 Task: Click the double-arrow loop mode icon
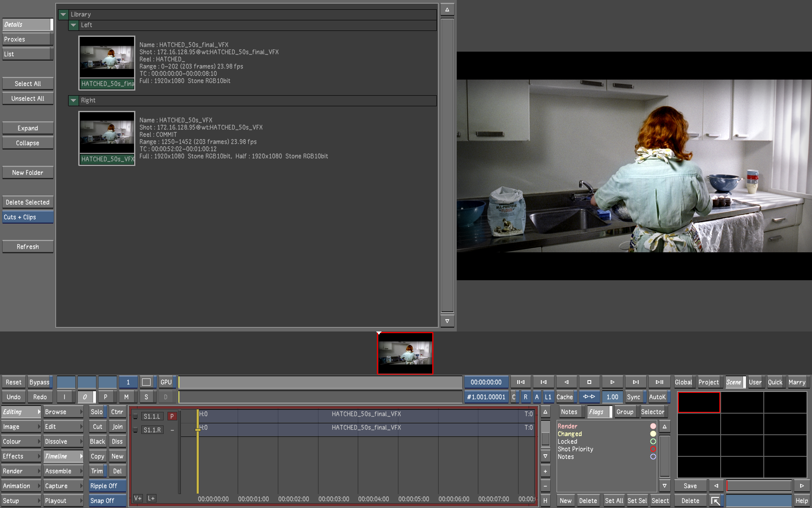(x=589, y=397)
